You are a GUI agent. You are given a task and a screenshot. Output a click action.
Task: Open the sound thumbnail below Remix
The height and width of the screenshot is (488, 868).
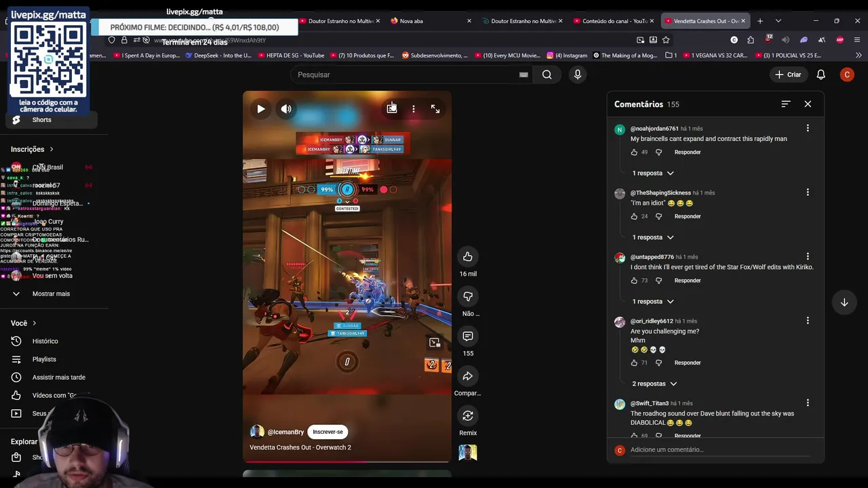[x=468, y=453]
